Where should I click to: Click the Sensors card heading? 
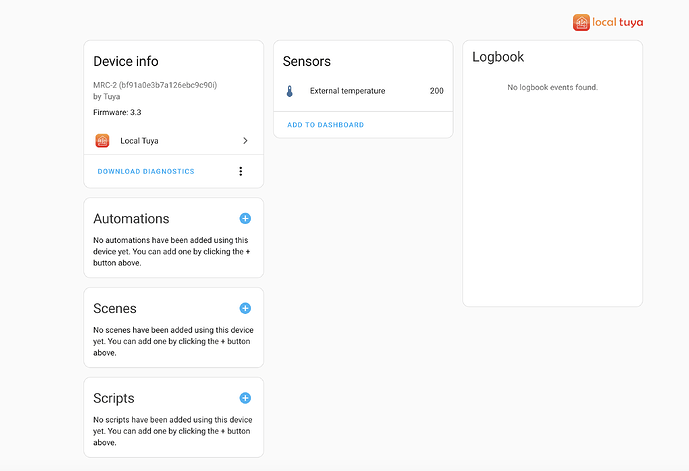307,62
